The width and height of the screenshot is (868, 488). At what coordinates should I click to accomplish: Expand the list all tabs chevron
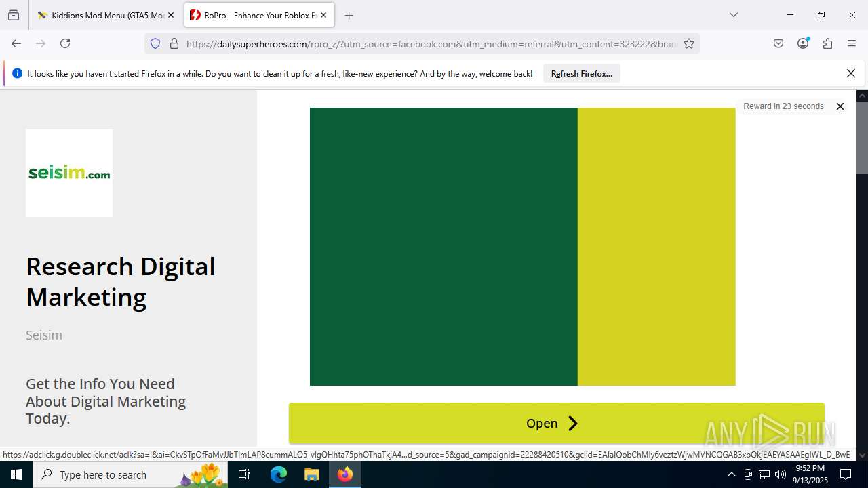733,15
